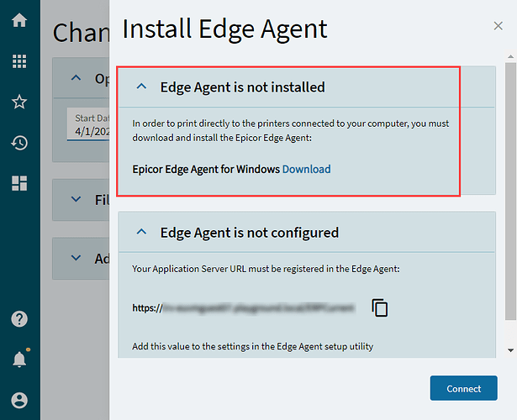Screen dimensions: 517x420
Task: Open dashboard tiles icon in sidebar
Action: coord(19,183)
